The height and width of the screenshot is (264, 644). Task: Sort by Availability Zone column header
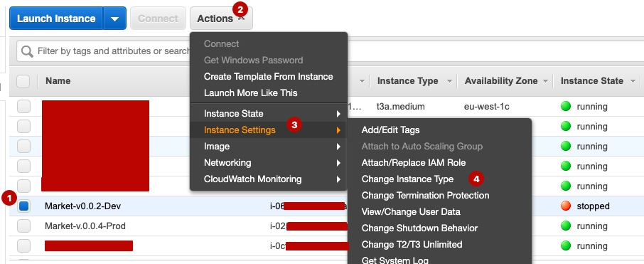coord(501,81)
